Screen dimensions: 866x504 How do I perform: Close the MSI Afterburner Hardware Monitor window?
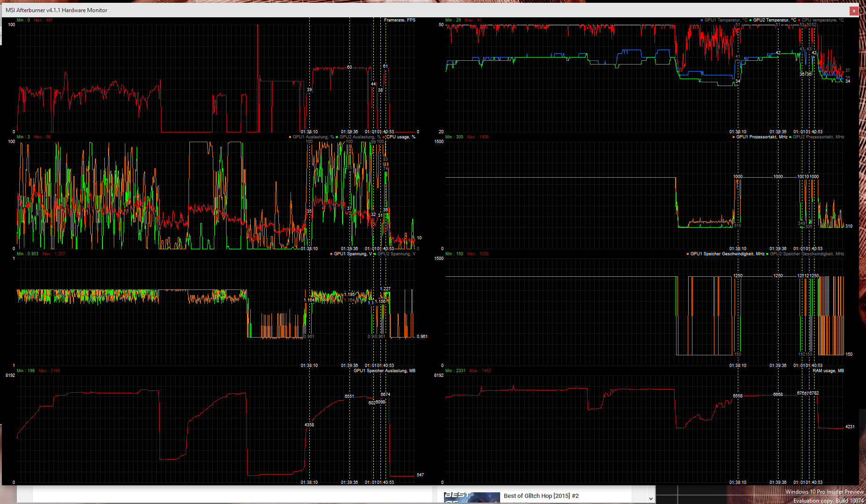pos(854,10)
